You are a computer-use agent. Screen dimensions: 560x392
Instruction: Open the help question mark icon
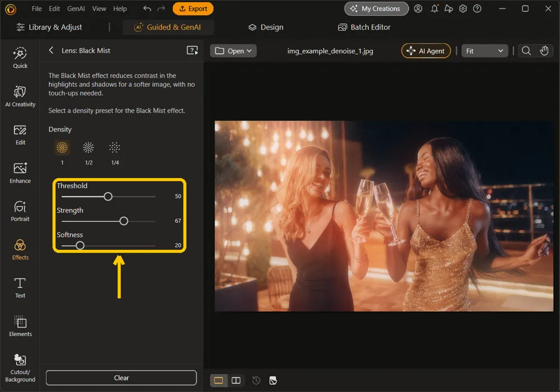[x=477, y=8]
